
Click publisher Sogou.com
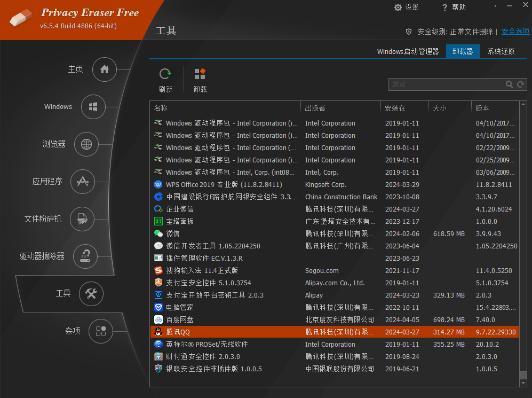pyautogui.click(x=322, y=271)
